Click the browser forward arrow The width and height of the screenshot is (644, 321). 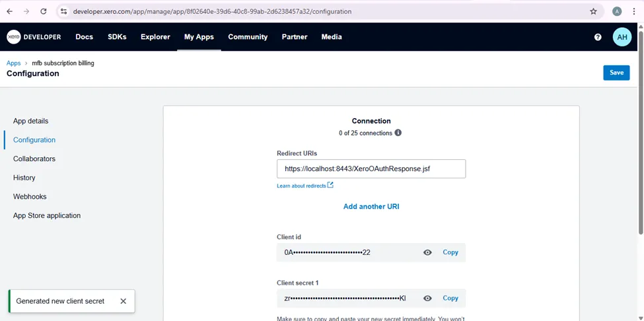(26, 11)
